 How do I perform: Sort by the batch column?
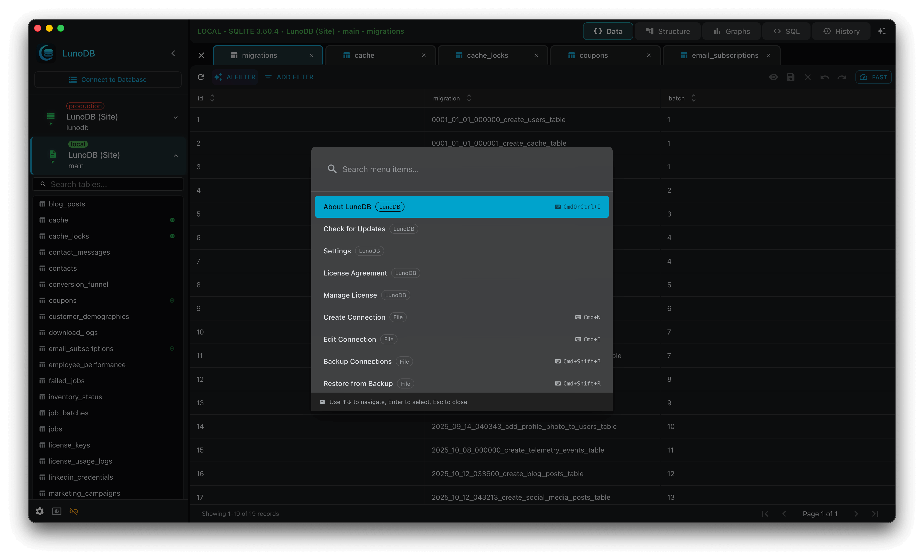(693, 98)
